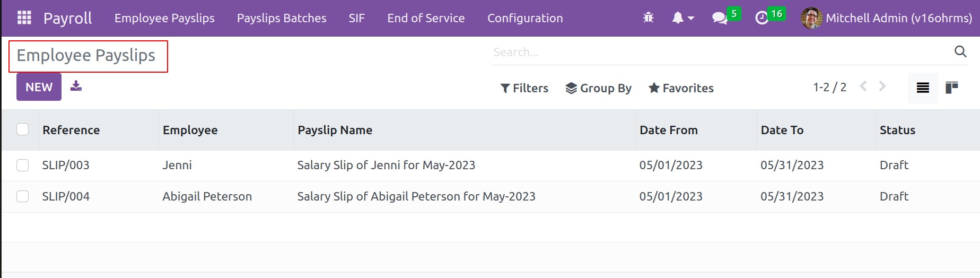The width and height of the screenshot is (980, 278).
Task: Go to next page arrow
Action: click(882, 86)
